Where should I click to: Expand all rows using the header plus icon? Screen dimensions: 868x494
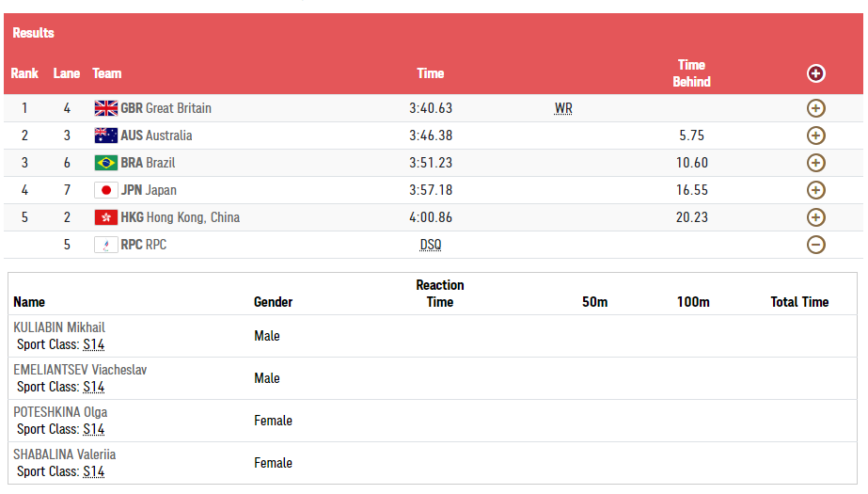tap(815, 73)
